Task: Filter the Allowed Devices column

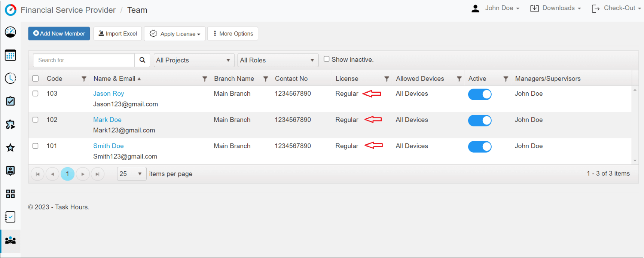Action: 459,79
